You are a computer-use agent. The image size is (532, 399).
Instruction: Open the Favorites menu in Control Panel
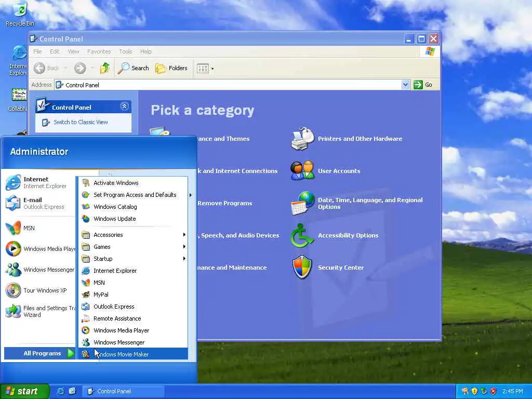click(x=99, y=51)
